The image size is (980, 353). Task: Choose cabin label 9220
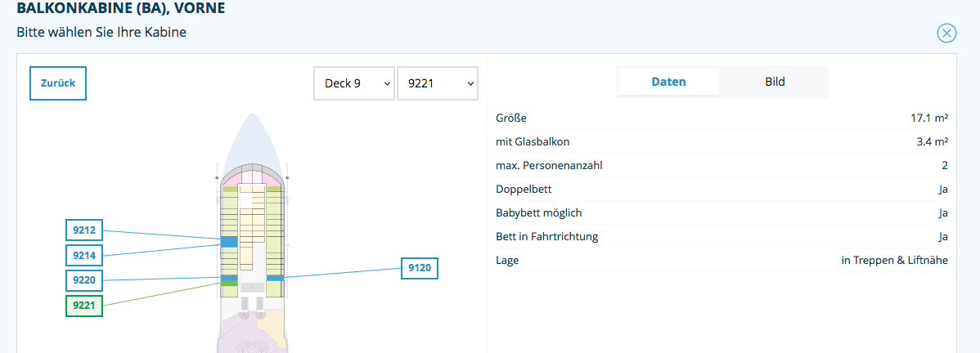pos(84,280)
